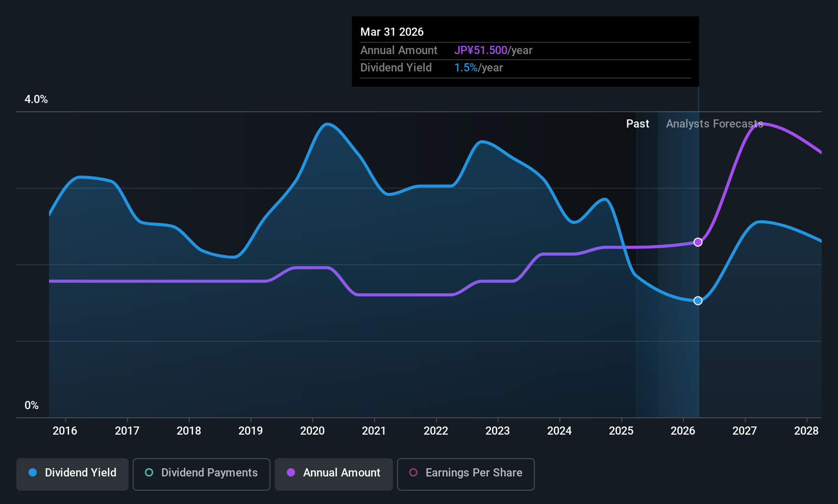Click the 1.5%/year tooltip yield value
Viewport: 838px width, 504px height.
[x=478, y=68]
